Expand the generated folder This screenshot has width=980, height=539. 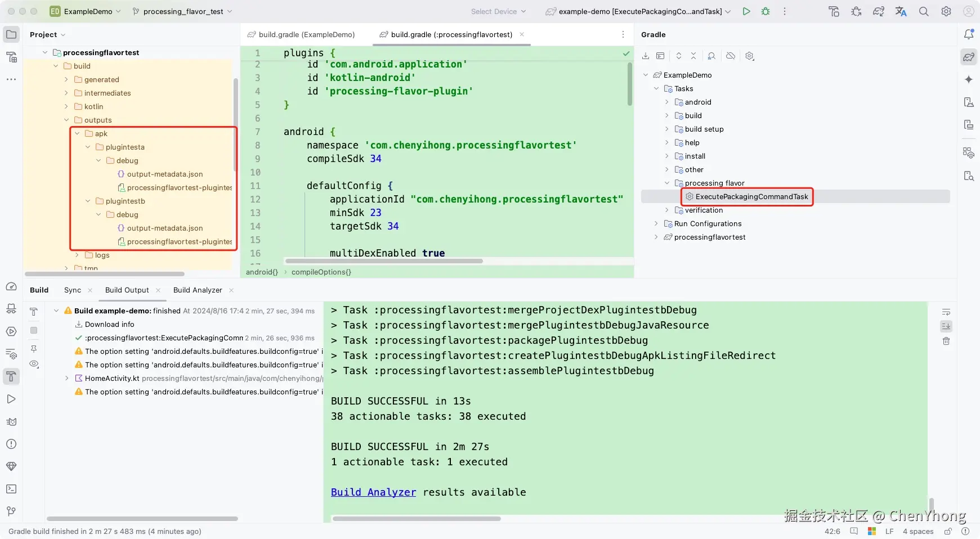click(66, 79)
